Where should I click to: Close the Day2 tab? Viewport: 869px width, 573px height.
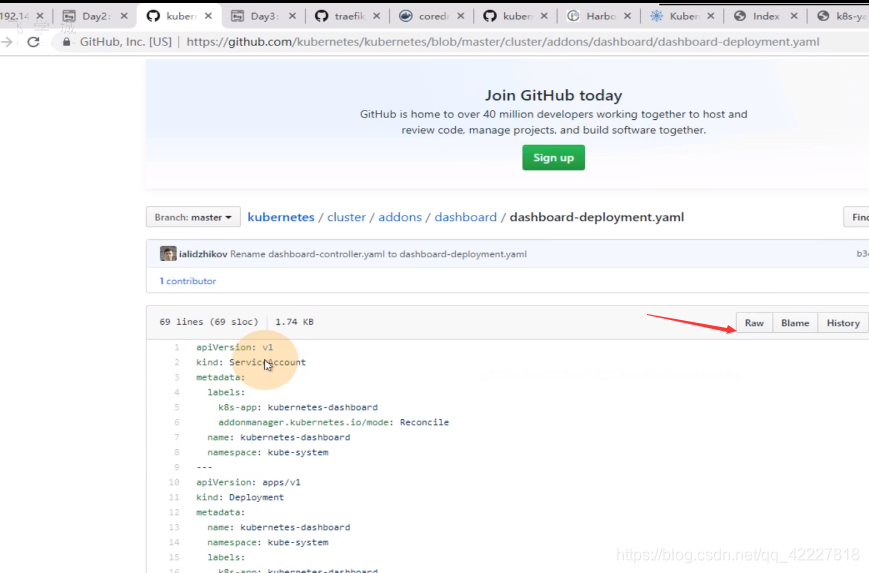coord(124,16)
